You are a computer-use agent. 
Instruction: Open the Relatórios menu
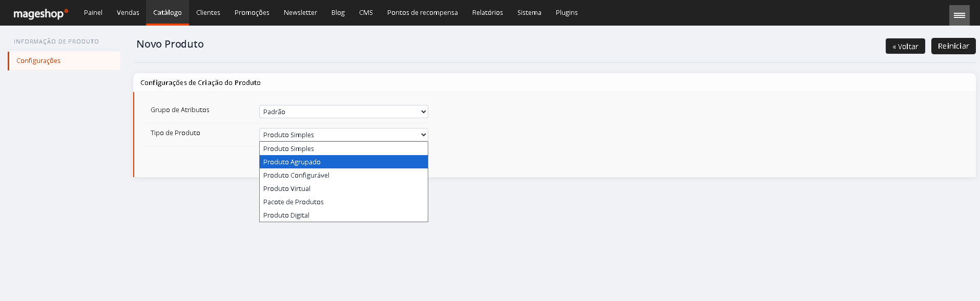488,13
